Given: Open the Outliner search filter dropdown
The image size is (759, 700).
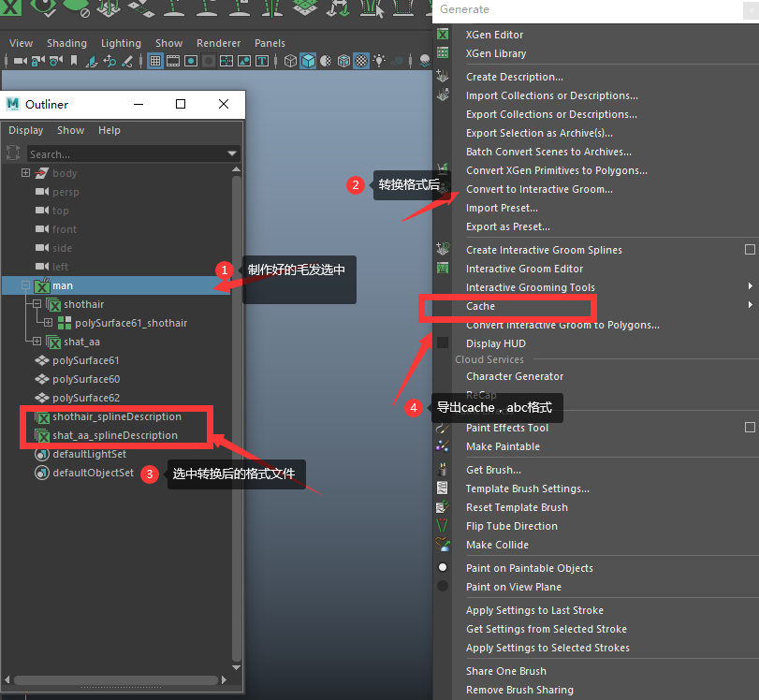Looking at the screenshot, I should coord(232,153).
